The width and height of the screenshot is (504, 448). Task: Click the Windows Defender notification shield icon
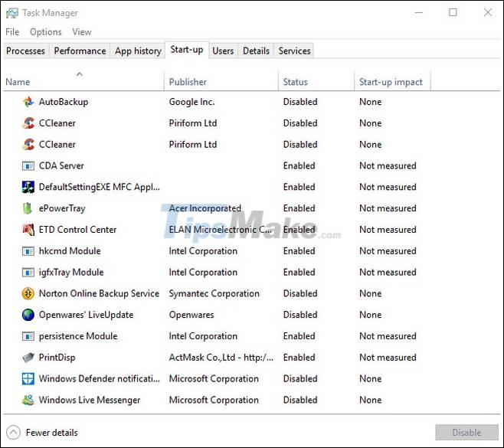click(x=28, y=378)
